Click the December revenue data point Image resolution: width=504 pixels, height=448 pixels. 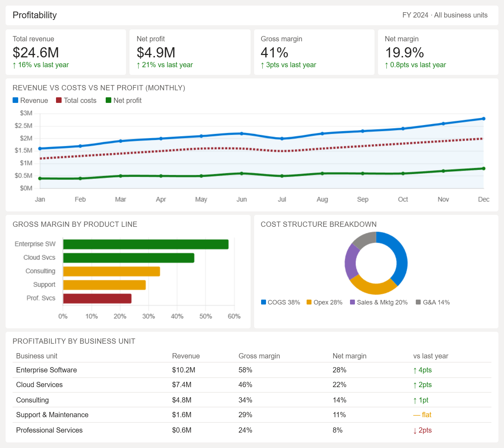[484, 119]
